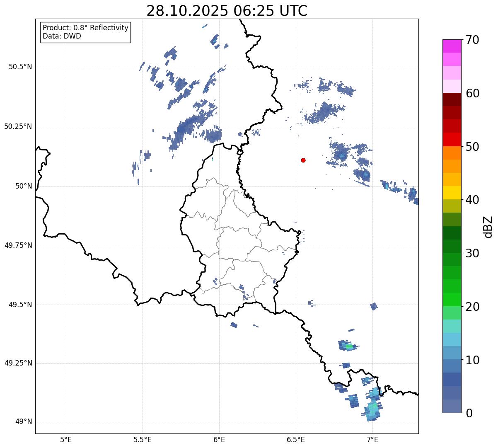Click the longitude label 7°E
Screen dimensions: 498x448
click(x=372, y=439)
